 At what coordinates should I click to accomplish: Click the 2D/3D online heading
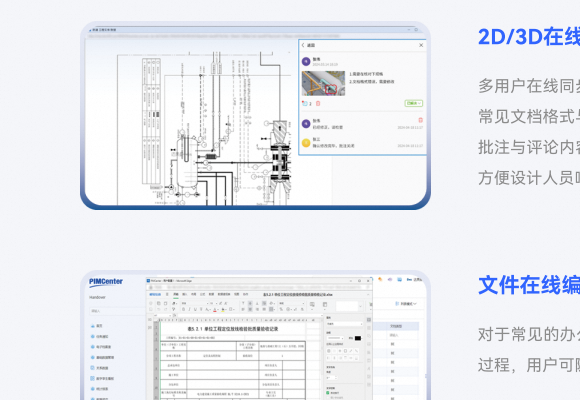coord(529,37)
